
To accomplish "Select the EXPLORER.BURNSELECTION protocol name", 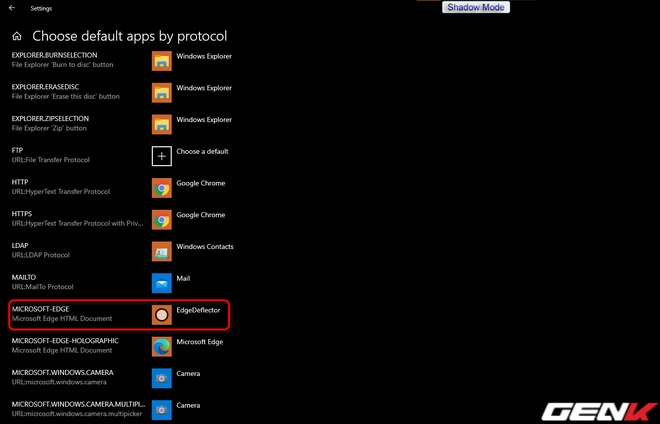I will (54, 55).
